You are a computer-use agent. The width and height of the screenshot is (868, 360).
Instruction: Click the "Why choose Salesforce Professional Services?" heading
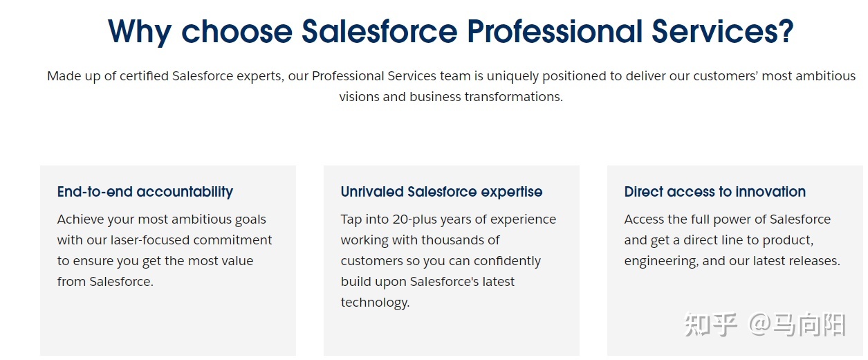click(451, 32)
